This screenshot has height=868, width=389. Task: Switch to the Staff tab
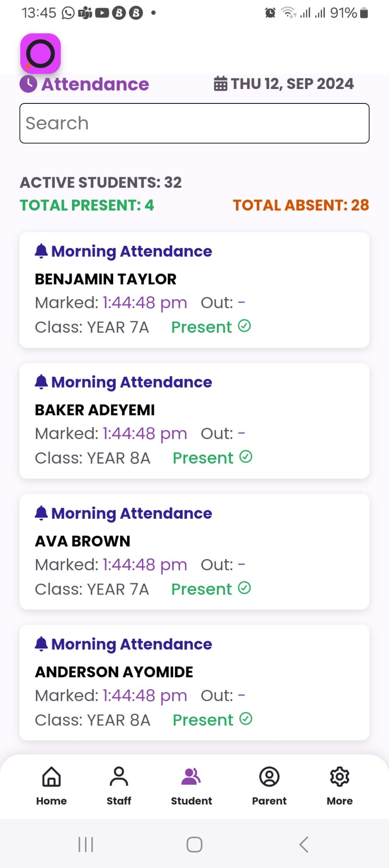click(x=119, y=786)
